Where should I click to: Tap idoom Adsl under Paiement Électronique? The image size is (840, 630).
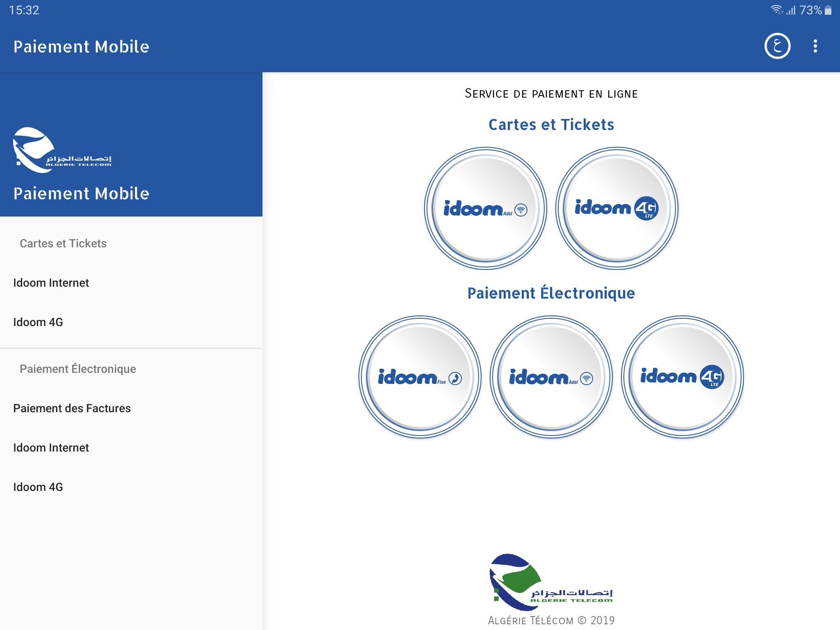(551, 377)
